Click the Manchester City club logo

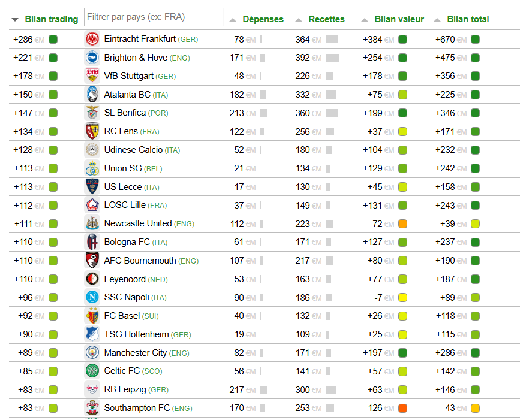92,352
